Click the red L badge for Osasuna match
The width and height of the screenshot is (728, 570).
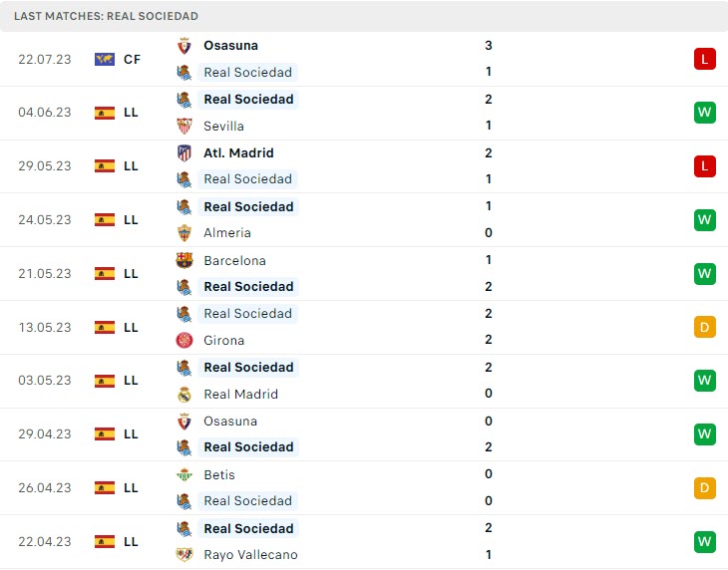click(x=705, y=59)
